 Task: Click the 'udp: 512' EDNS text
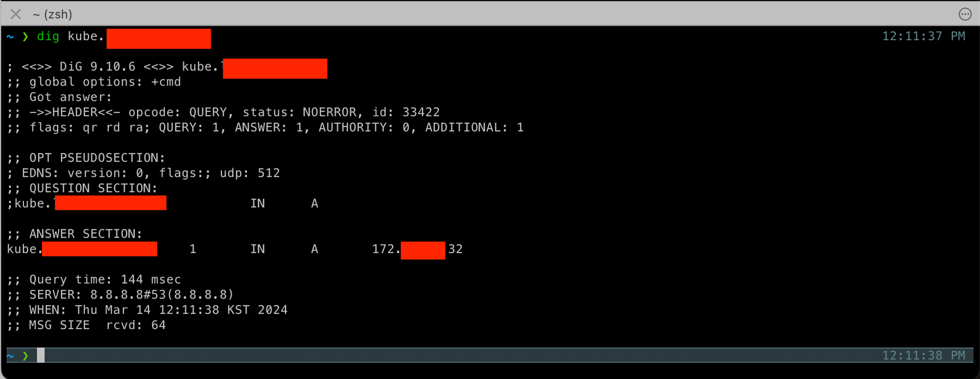(250, 173)
